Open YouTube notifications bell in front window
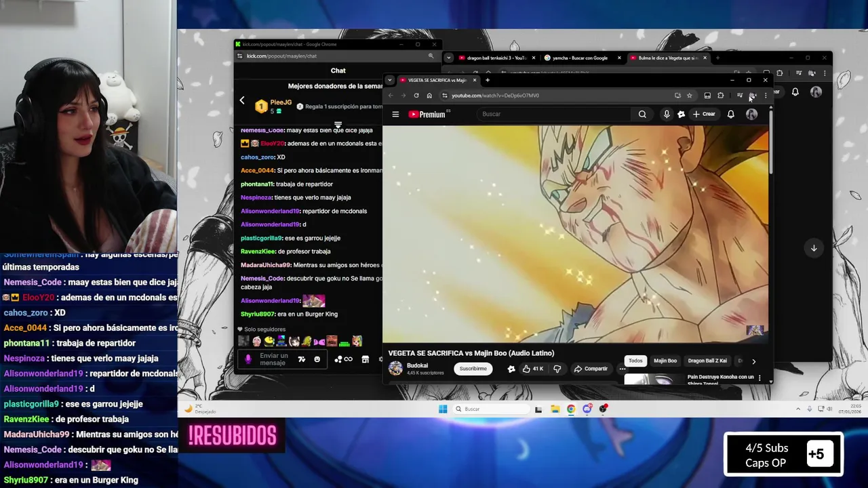 pyautogui.click(x=730, y=114)
